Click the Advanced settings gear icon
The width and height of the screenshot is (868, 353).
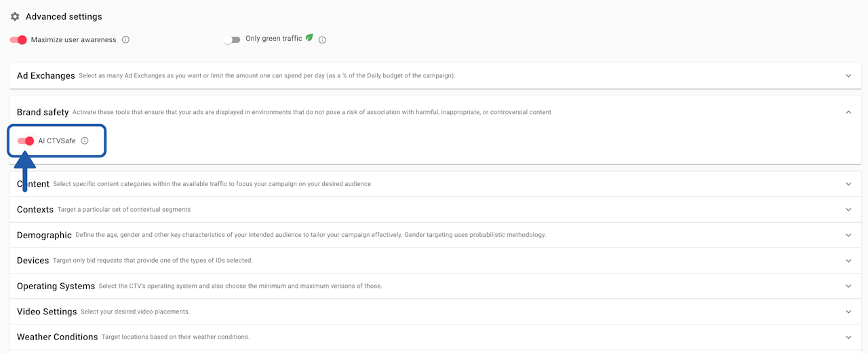[15, 16]
